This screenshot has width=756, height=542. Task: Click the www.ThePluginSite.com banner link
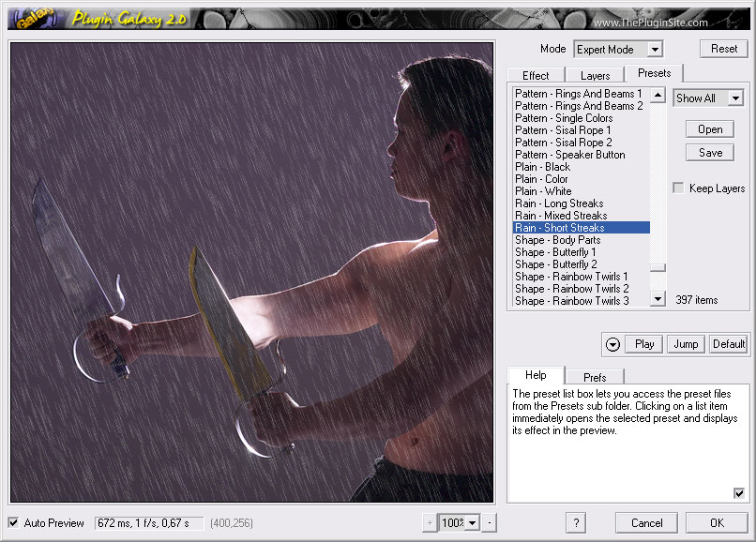[650, 23]
